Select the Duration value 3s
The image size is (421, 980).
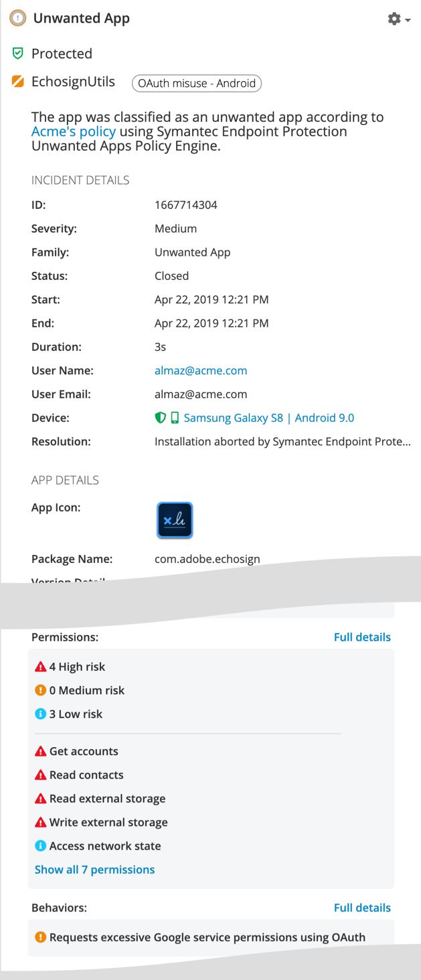tap(160, 347)
